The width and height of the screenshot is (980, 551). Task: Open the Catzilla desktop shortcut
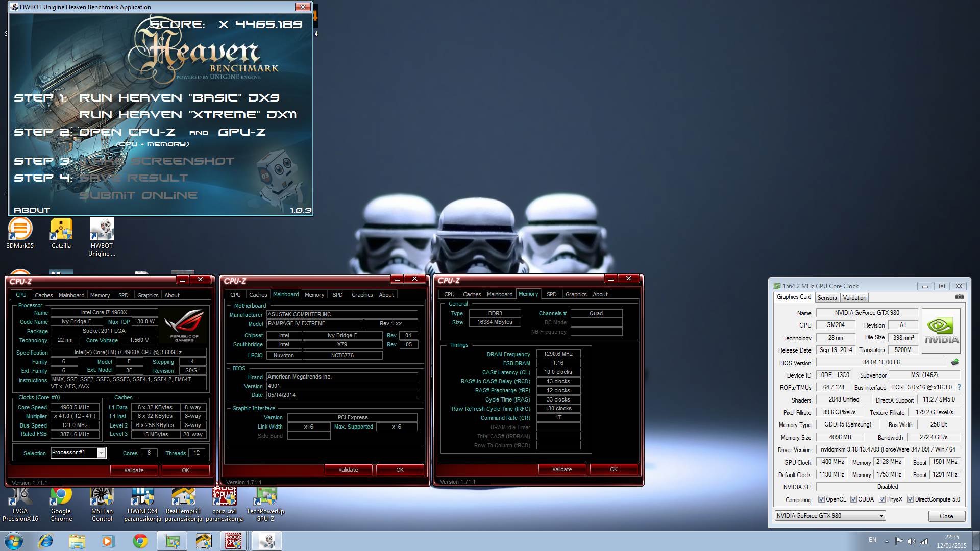(x=61, y=234)
